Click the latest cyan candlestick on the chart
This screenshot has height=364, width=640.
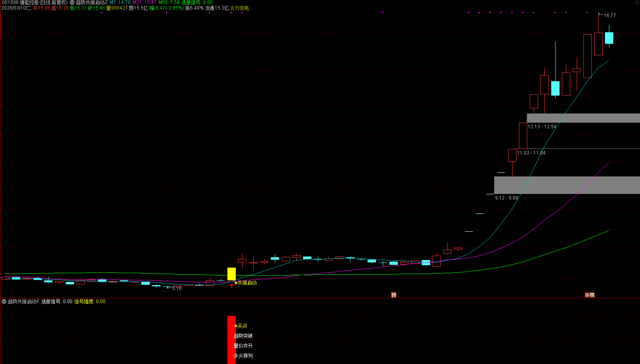(x=609, y=38)
